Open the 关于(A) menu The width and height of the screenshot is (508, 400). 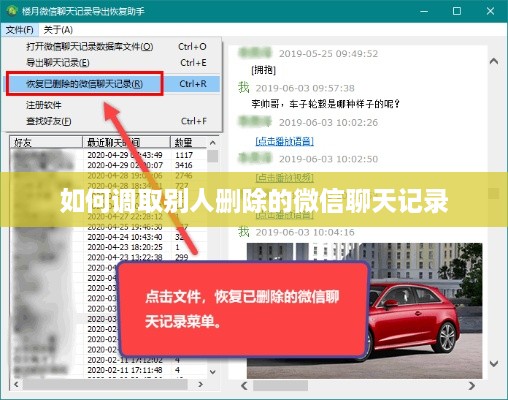tap(58, 30)
